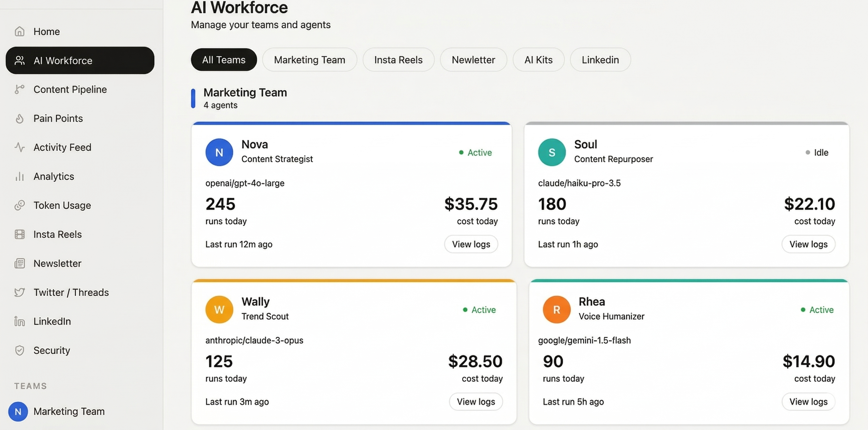Open Token Usage coins icon

pyautogui.click(x=19, y=205)
